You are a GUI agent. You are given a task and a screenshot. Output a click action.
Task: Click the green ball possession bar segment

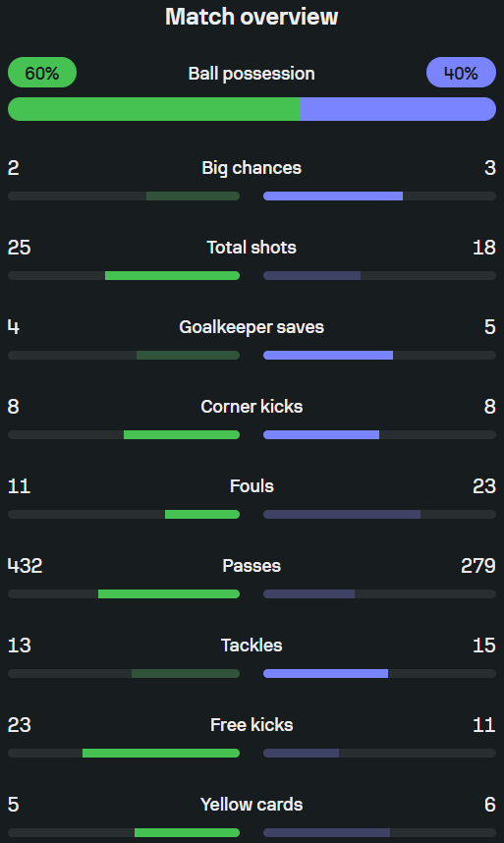tap(154, 109)
